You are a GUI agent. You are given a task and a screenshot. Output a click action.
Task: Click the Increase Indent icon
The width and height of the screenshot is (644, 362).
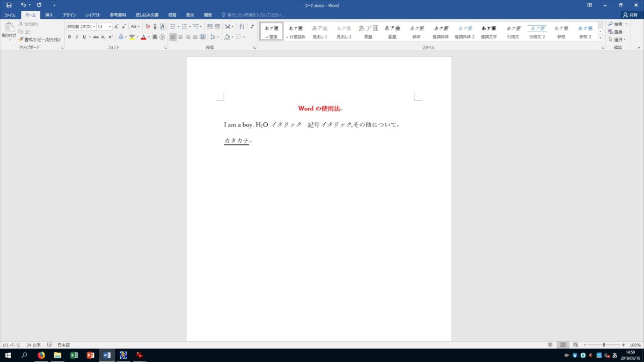click(x=217, y=26)
